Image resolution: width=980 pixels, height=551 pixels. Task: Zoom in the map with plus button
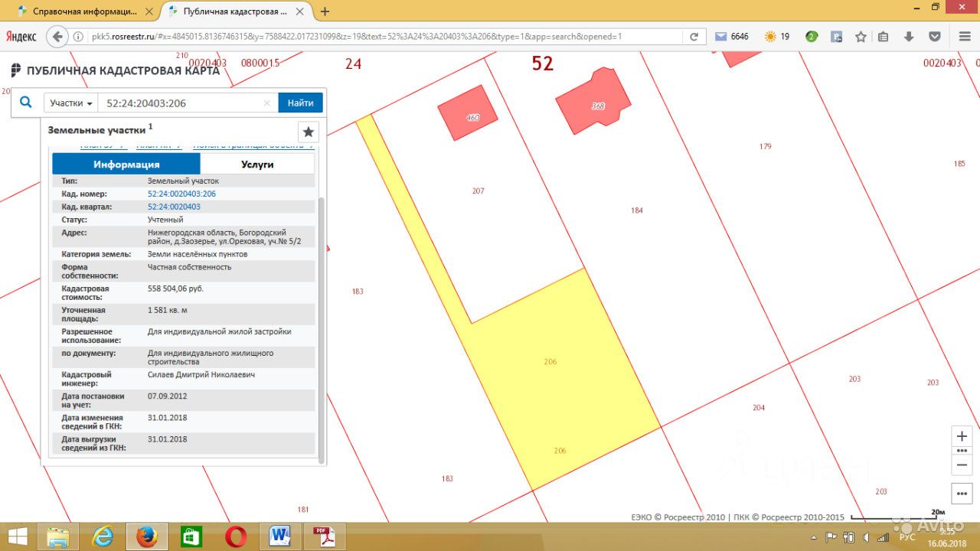962,436
